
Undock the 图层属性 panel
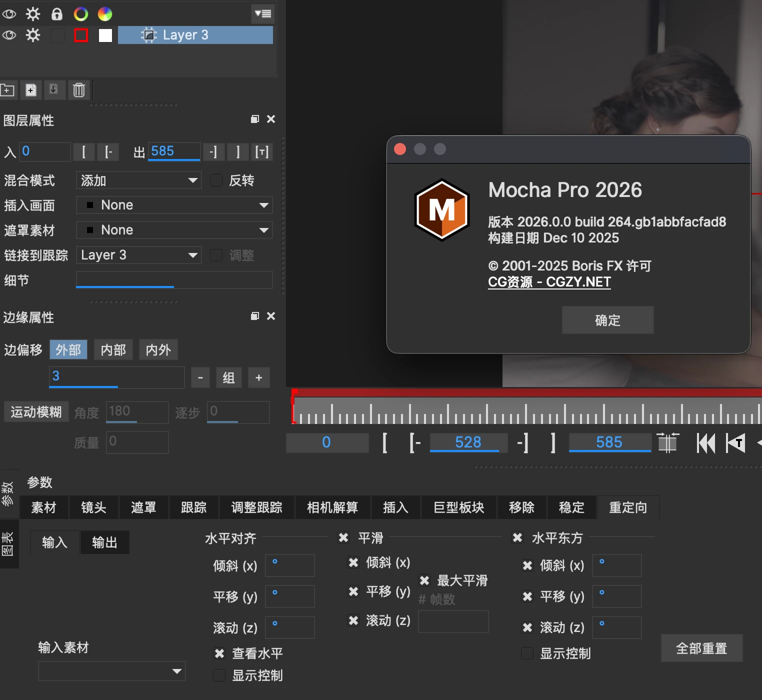coord(255,119)
